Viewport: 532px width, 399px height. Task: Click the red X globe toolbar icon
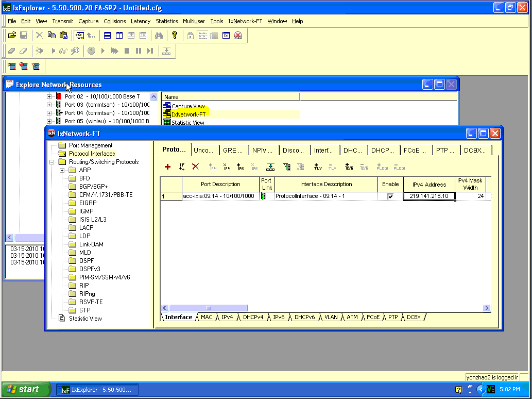[238, 36]
